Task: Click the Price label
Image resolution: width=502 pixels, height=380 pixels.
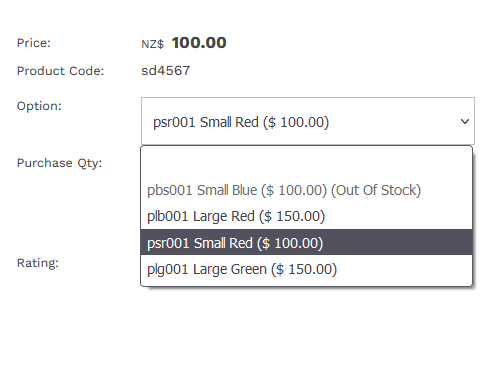Action: coord(34,43)
